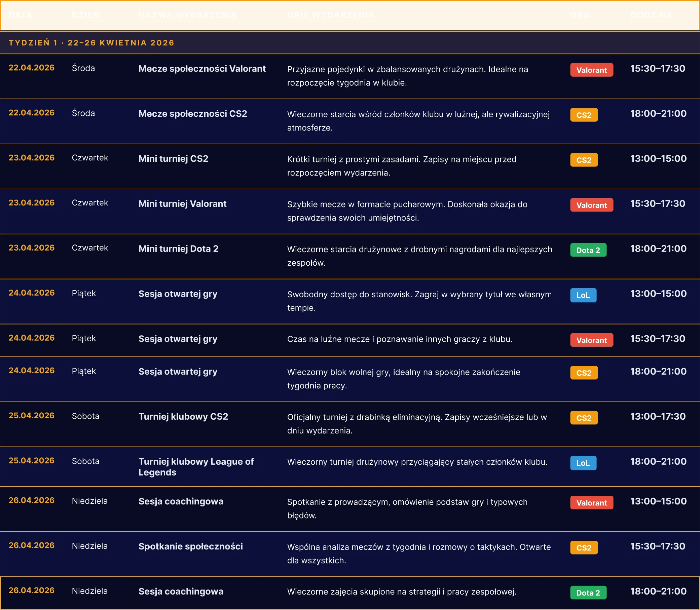This screenshot has width=700, height=610.
Task: Select 'Sesja otwartej gry' in the Friday CS2 row
Action: point(178,371)
